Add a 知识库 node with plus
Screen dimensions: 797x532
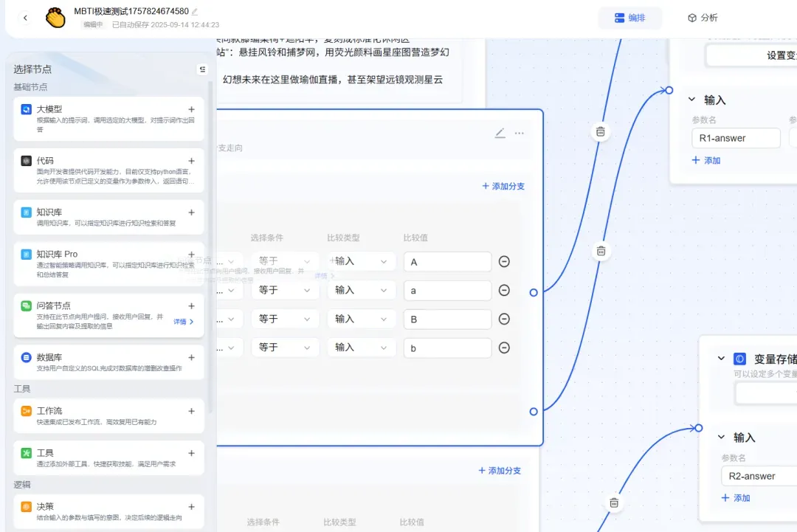click(x=192, y=213)
